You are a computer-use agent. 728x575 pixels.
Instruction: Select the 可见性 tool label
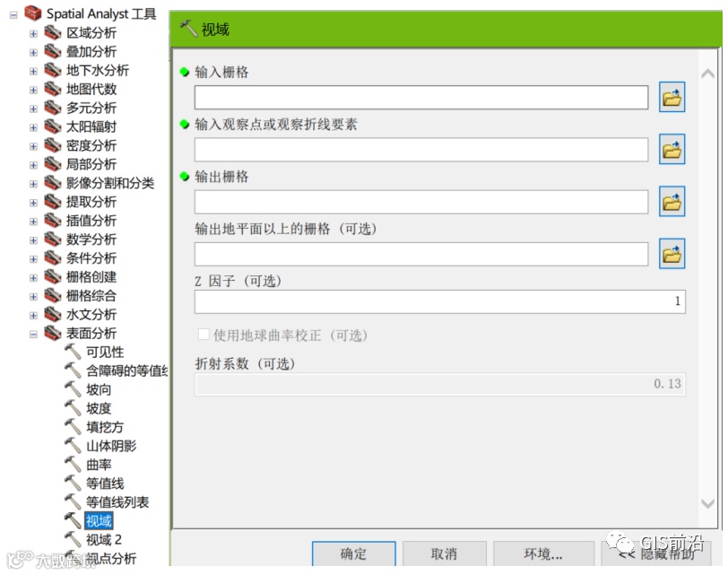click(x=105, y=352)
